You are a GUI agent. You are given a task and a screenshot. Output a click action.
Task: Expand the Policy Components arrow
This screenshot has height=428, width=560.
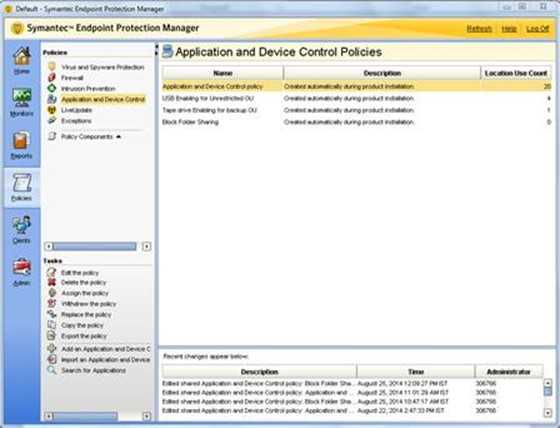pos(119,136)
